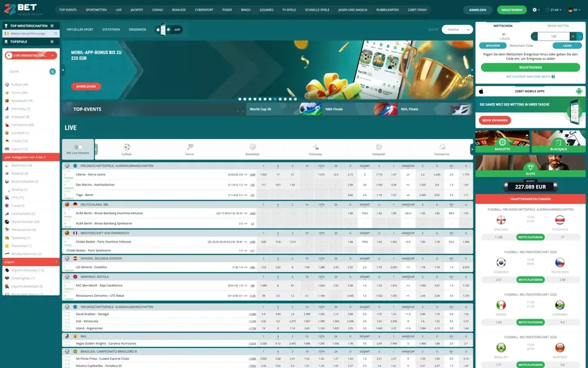The height and width of the screenshot is (368, 588).
Task: Open Live in the top menu
Action: (x=119, y=10)
